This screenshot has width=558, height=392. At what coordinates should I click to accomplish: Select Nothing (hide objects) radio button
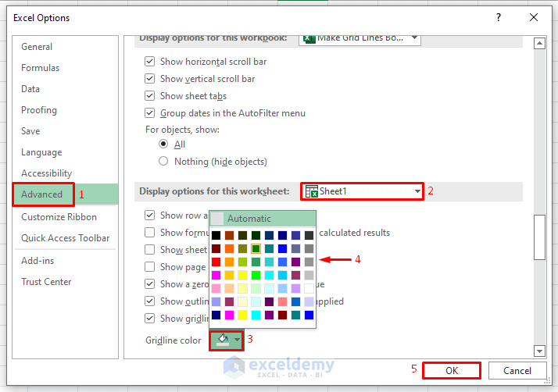163,161
